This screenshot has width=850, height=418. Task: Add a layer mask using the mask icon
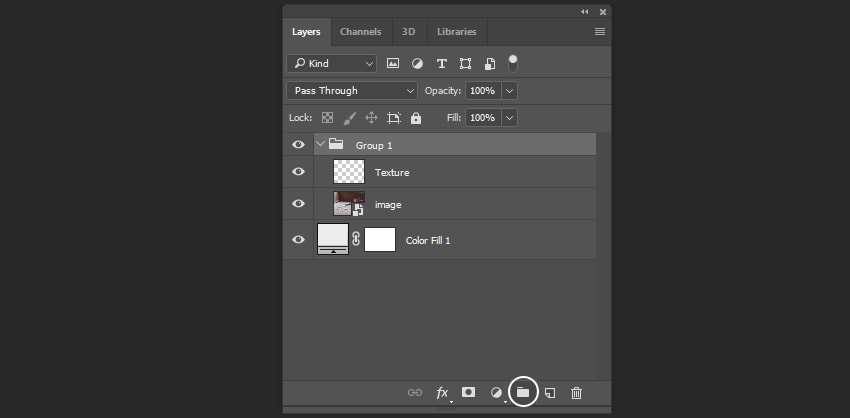[x=468, y=393]
